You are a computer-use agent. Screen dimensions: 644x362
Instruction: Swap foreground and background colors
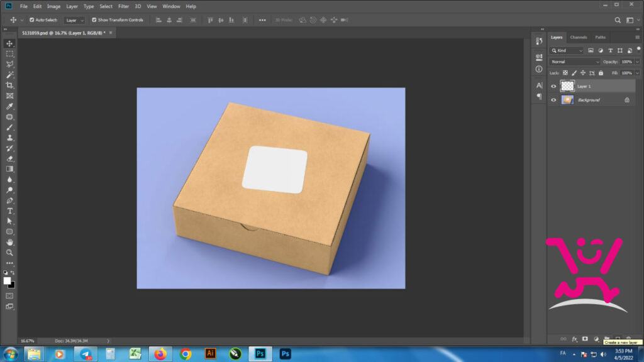13,273
